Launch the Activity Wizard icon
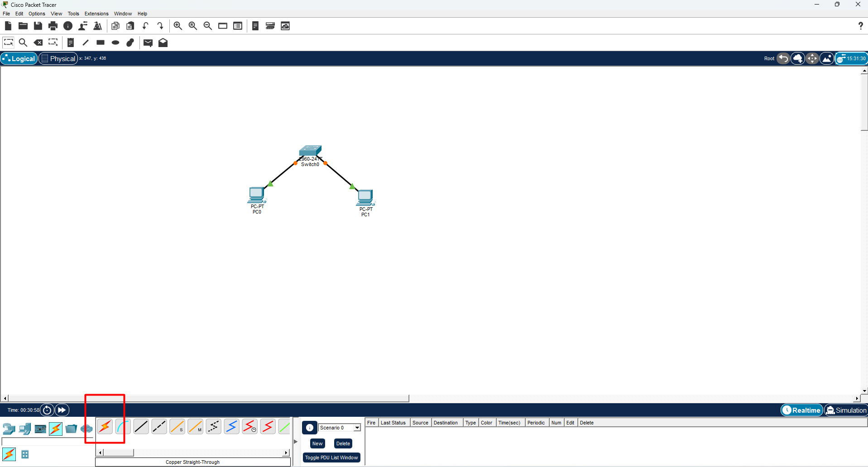This screenshot has height=467, width=868. coord(98,26)
